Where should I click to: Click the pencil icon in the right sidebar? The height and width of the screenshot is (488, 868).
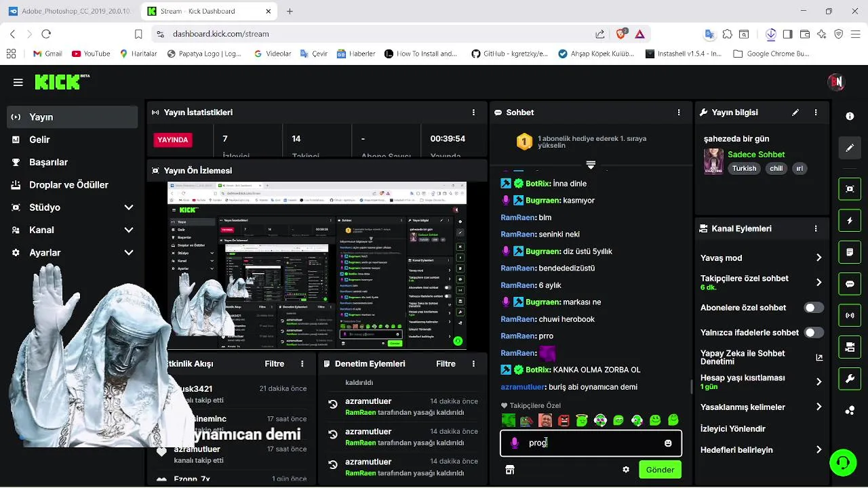850,148
